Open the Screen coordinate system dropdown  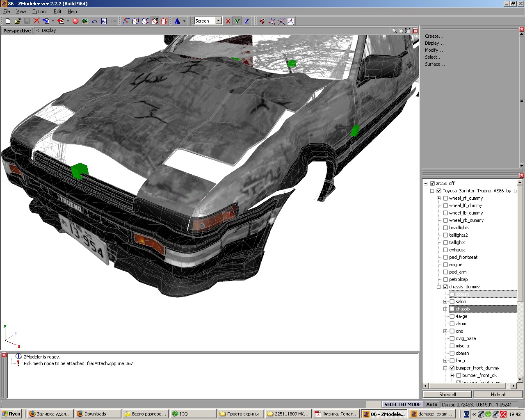(x=219, y=21)
